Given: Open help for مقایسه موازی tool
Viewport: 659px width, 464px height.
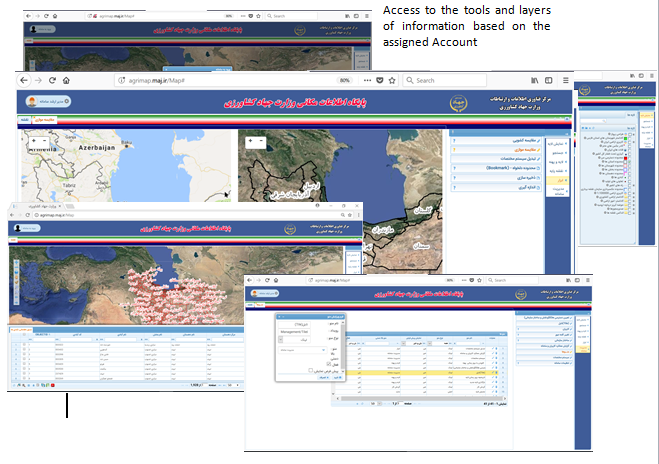Looking at the screenshot, I should (454, 150).
